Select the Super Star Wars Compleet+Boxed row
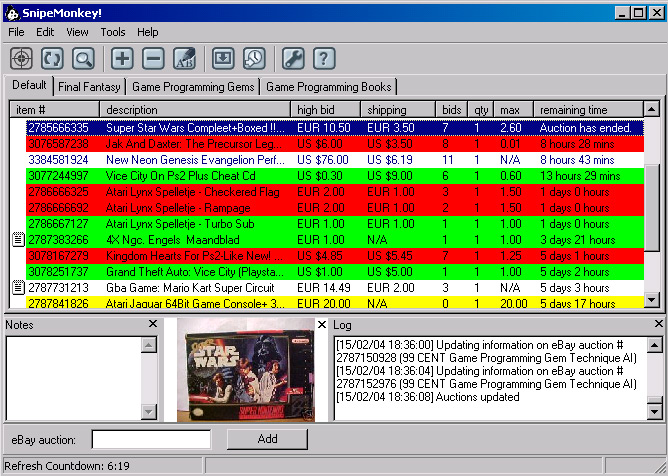Viewport: 668px width, 476px height. point(335,128)
